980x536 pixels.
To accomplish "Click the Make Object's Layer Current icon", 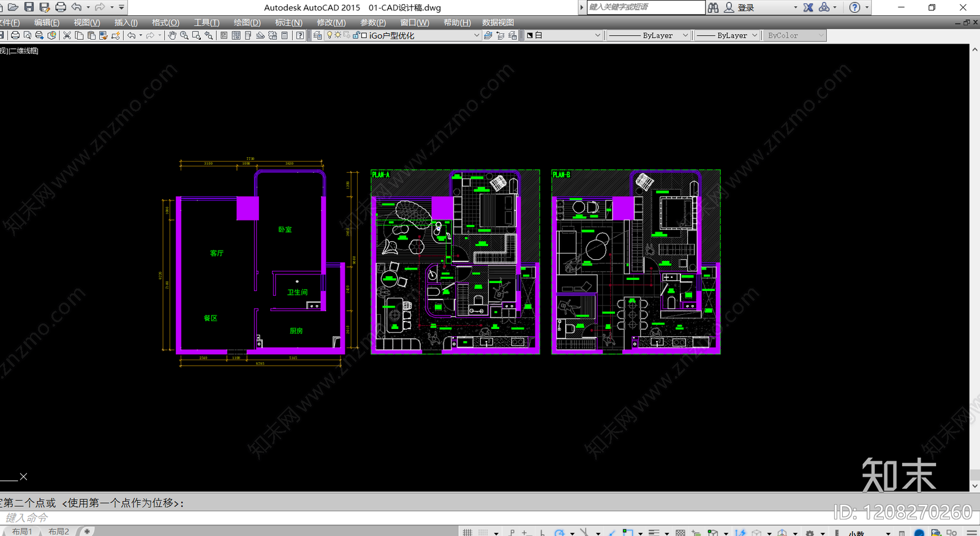I will pyautogui.click(x=488, y=36).
